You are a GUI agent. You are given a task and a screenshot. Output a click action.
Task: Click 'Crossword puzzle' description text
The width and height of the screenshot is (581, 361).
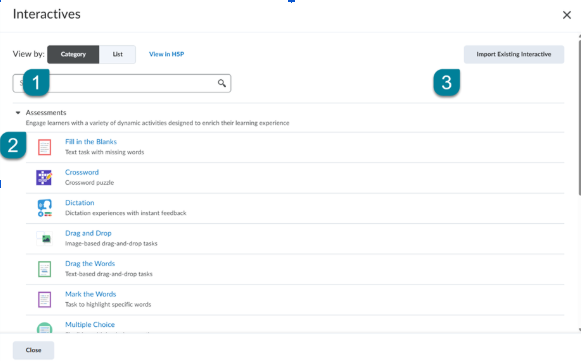pos(89,183)
